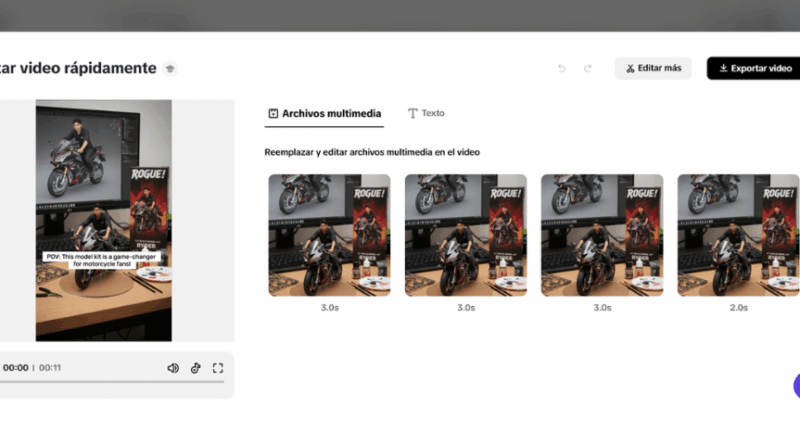The image size is (800, 445).
Task: Select the 2.0s media clip thumbnail
Action: [738, 235]
